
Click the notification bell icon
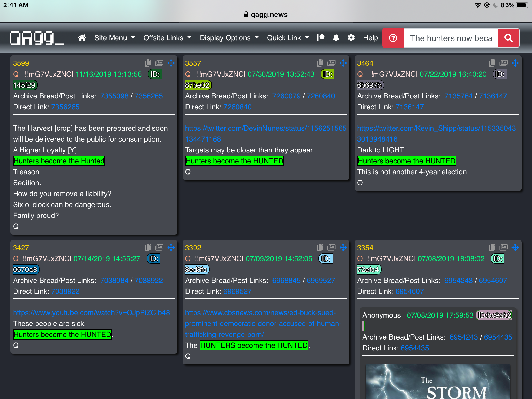click(x=336, y=38)
